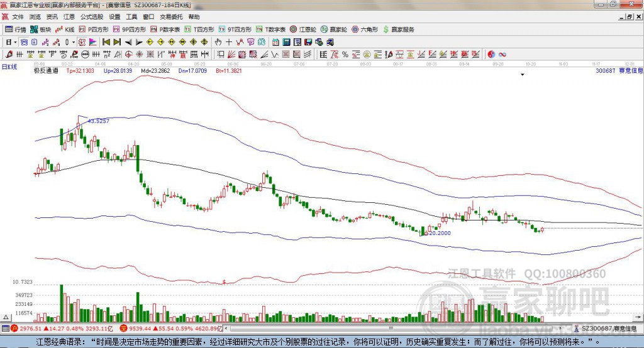Click the first yellow diamond arrow icon
This screenshot has height=348, width=644.
[150, 42]
